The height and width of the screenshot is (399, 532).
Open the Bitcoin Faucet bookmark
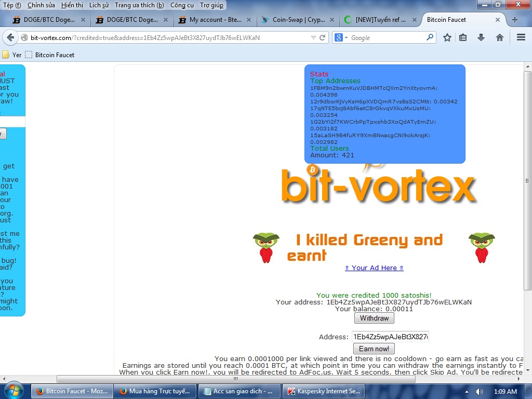[50, 55]
